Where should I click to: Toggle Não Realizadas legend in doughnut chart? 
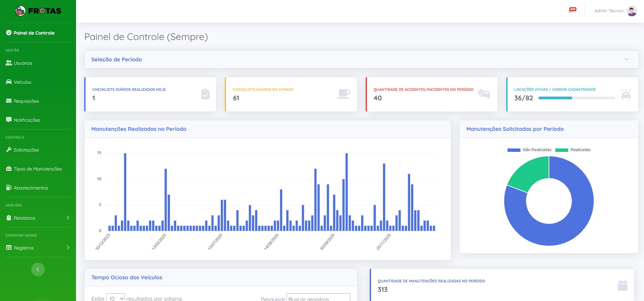(x=529, y=150)
